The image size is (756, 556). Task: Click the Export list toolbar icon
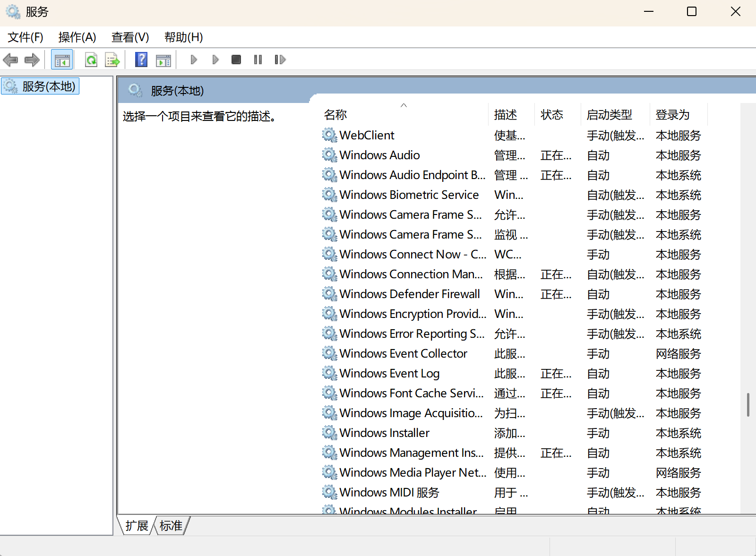coord(112,60)
